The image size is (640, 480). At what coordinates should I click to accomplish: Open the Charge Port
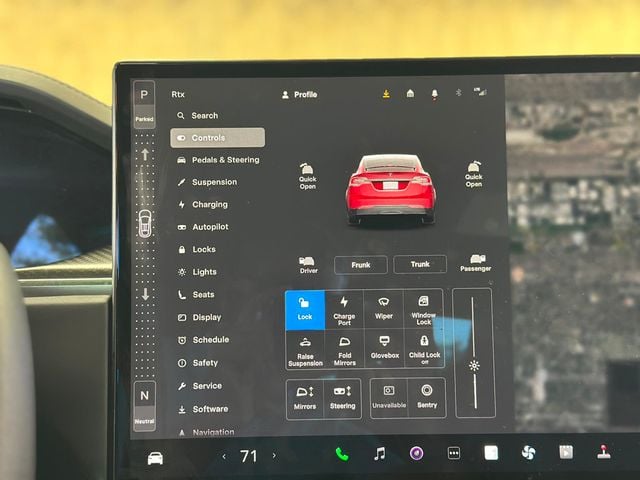(x=344, y=309)
